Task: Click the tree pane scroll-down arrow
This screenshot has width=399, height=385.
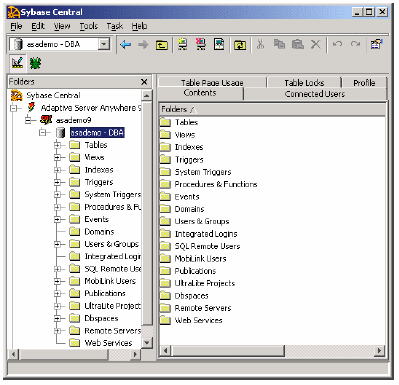Action: (x=147, y=343)
